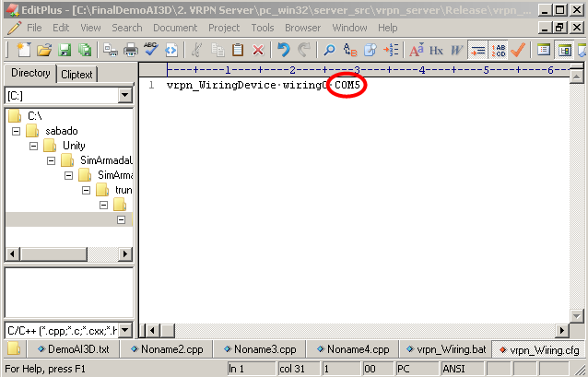Collapse the sabado folder in the tree
The image size is (588, 377).
[x=16, y=131]
